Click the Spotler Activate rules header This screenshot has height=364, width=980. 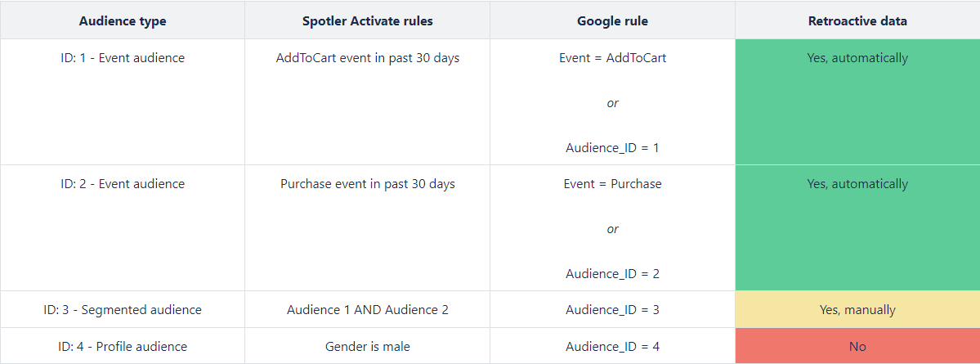click(368, 20)
